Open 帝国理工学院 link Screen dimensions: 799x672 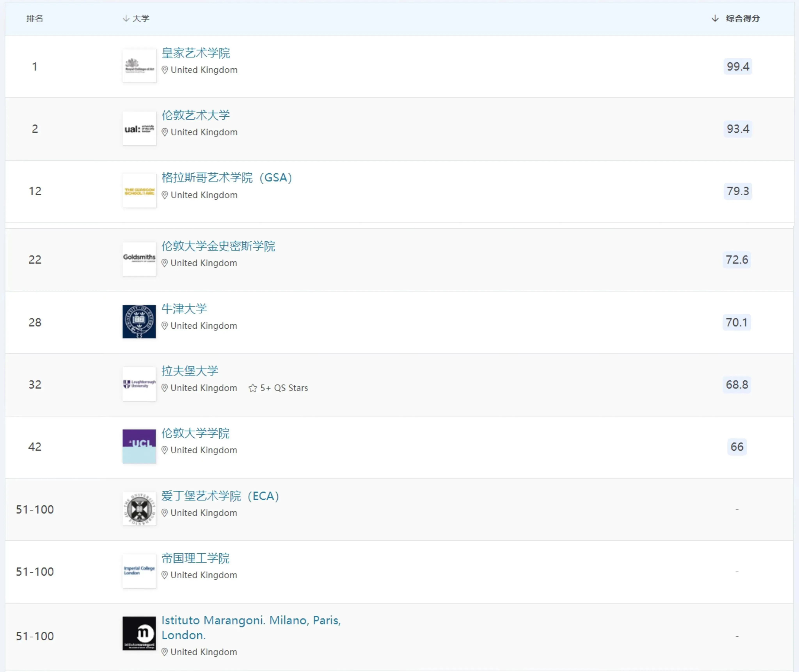pyautogui.click(x=195, y=558)
